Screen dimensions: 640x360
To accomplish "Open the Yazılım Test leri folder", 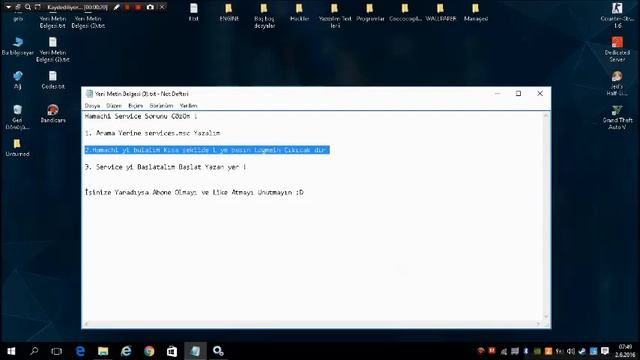I will (x=335, y=16).
